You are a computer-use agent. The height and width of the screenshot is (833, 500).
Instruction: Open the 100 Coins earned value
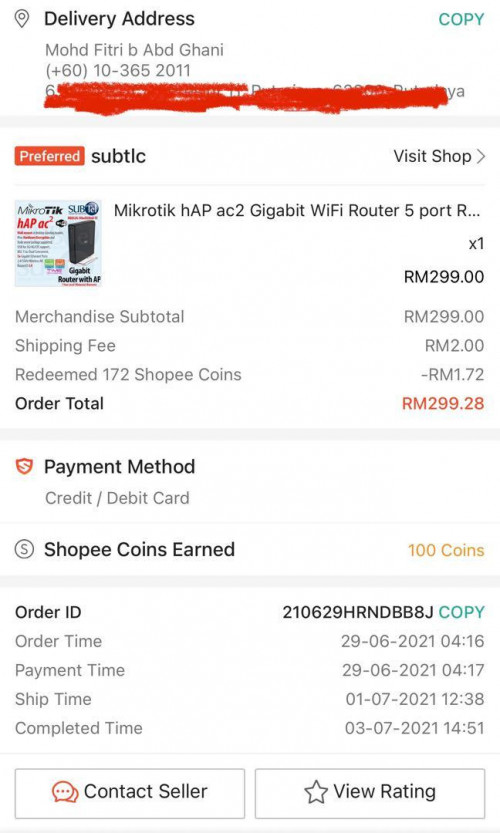[446, 550]
